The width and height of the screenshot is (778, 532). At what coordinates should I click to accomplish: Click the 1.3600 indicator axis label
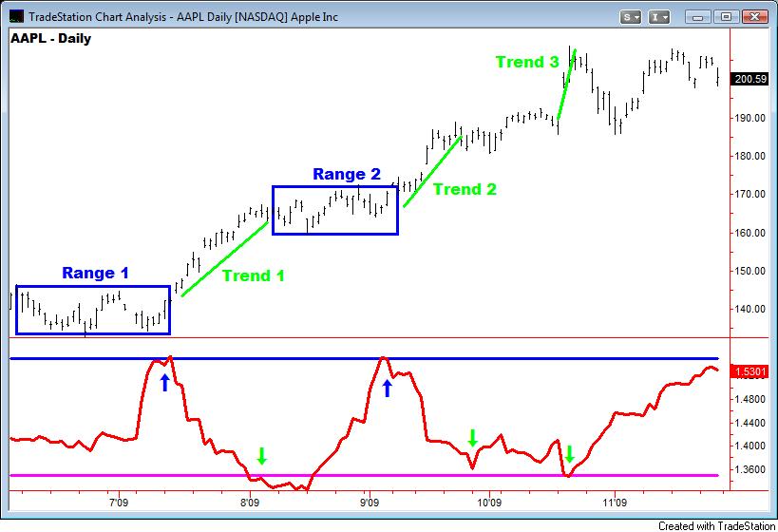tap(750, 469)
